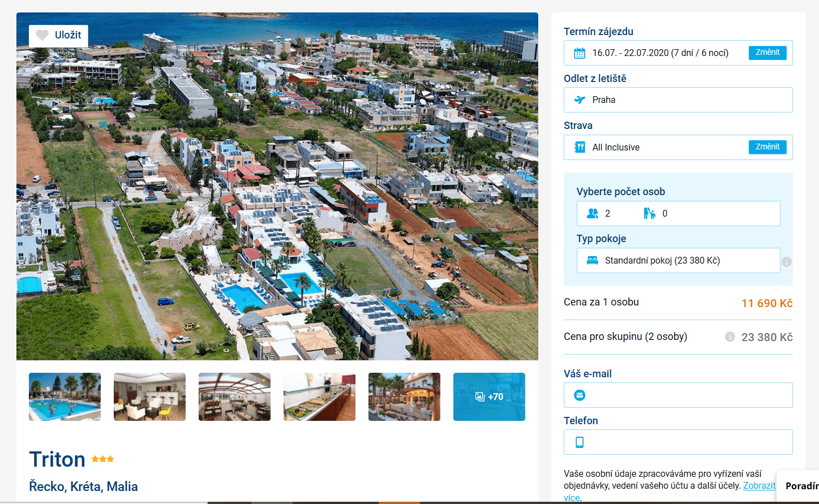Click Změnit button for trip date
Screen dimensions: 819x504
(767, 53)
